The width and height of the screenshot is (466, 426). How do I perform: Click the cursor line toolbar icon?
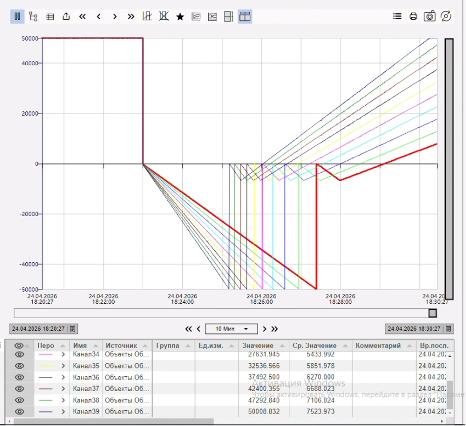coord(147,16)
